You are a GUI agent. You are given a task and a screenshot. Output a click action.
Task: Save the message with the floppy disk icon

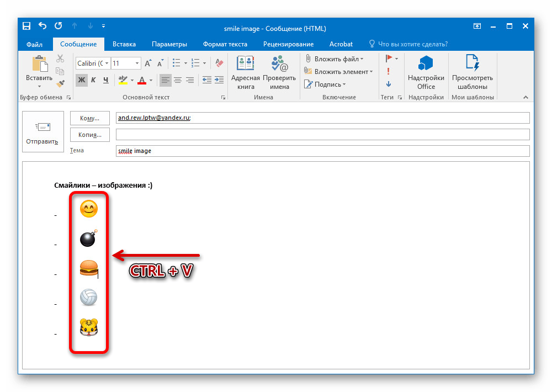tap(26, 26)
